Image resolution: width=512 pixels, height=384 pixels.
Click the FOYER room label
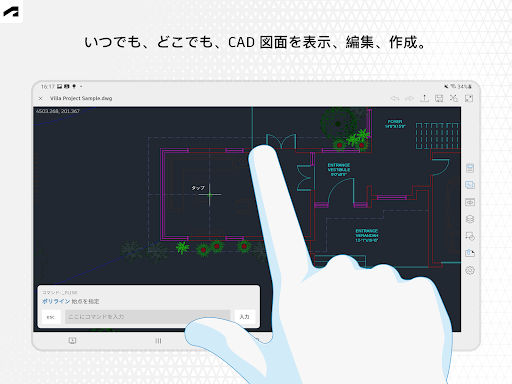point(395,124)
